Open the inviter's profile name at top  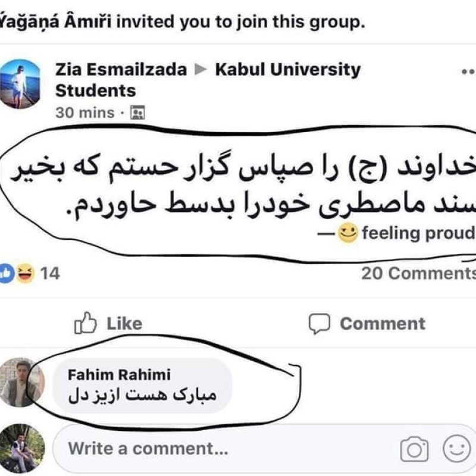(x=57, y=23)
